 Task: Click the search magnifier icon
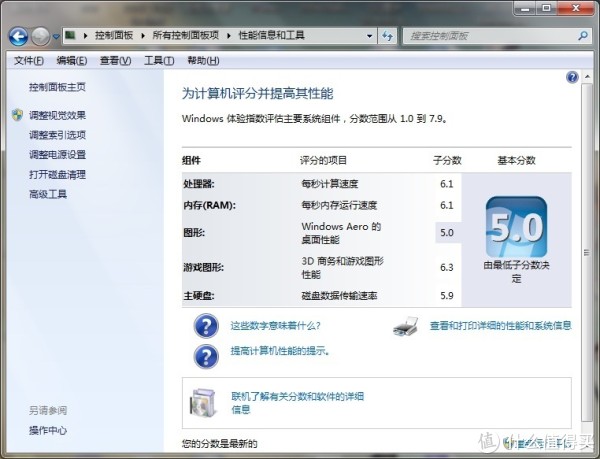click(583, 36)
